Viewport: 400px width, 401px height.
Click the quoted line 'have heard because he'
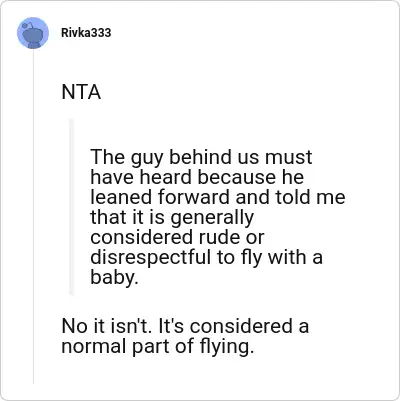197,177
